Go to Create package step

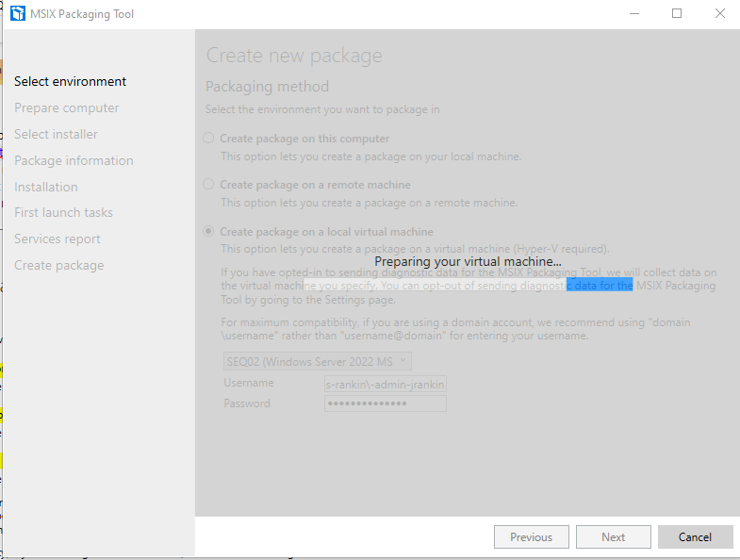pyautogui.click(x=58, y=266)
